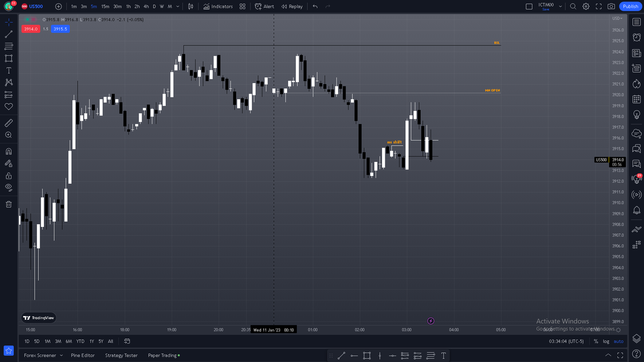Viewport: 644px width, 362px height.
Task: Select the ruler Measure tool
Action: pyautogui.click(x=9, y=123)
